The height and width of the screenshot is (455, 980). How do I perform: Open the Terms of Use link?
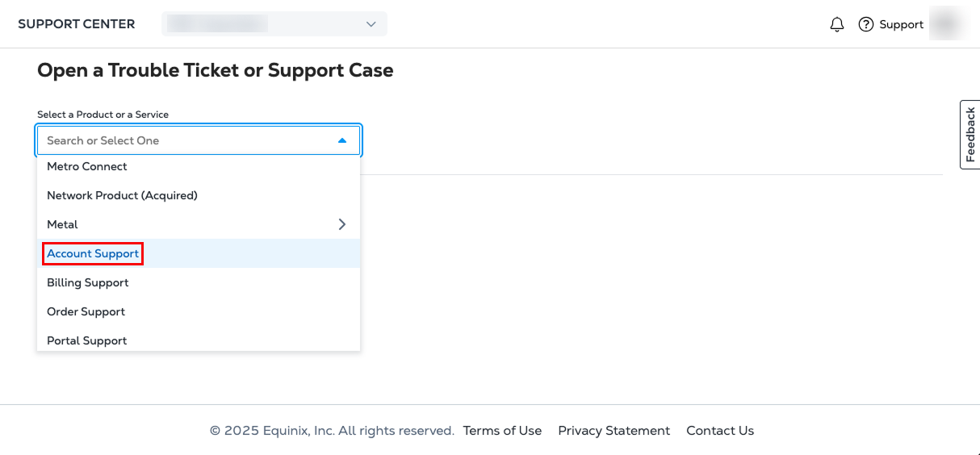502,431
